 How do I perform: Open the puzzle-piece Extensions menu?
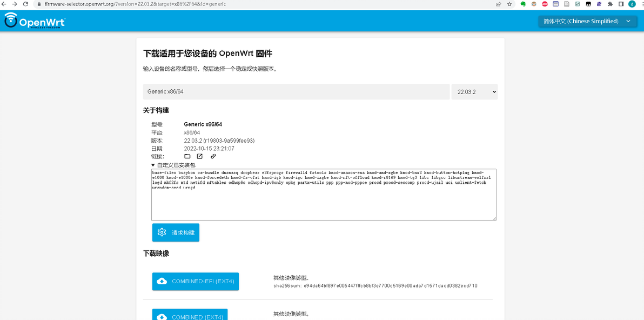click(610, 4)
